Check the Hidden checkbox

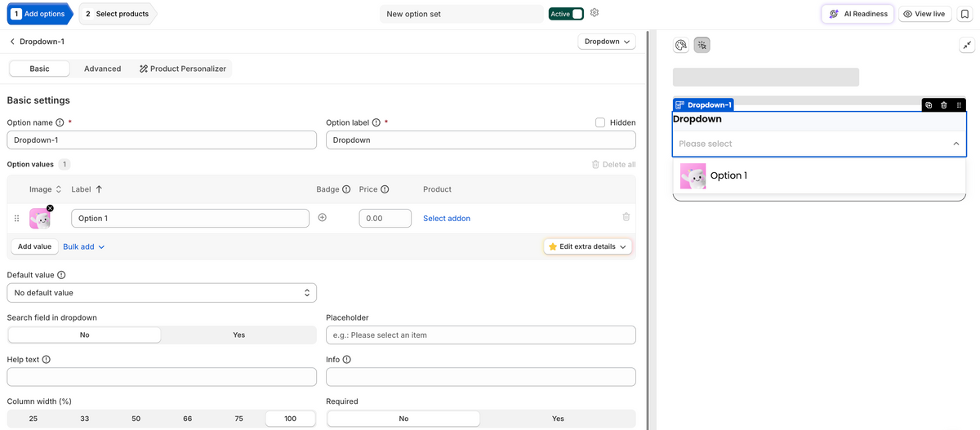tap(600, 122)
